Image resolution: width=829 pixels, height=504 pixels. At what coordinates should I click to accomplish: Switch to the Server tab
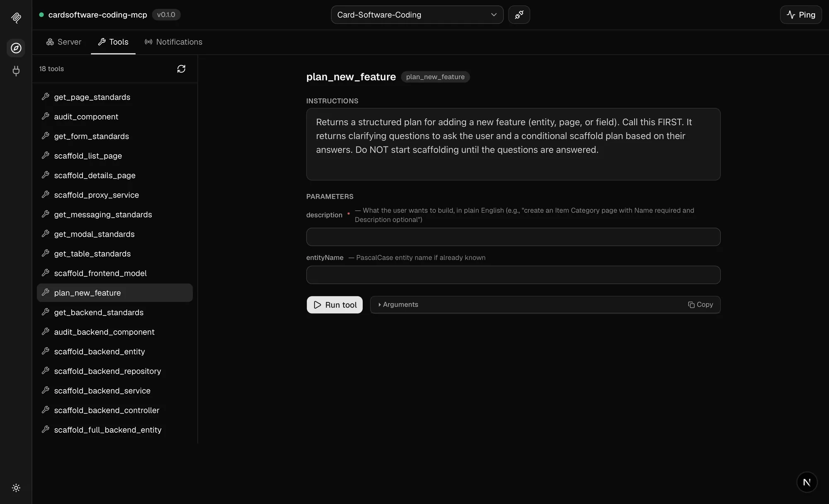coord(64,42)
